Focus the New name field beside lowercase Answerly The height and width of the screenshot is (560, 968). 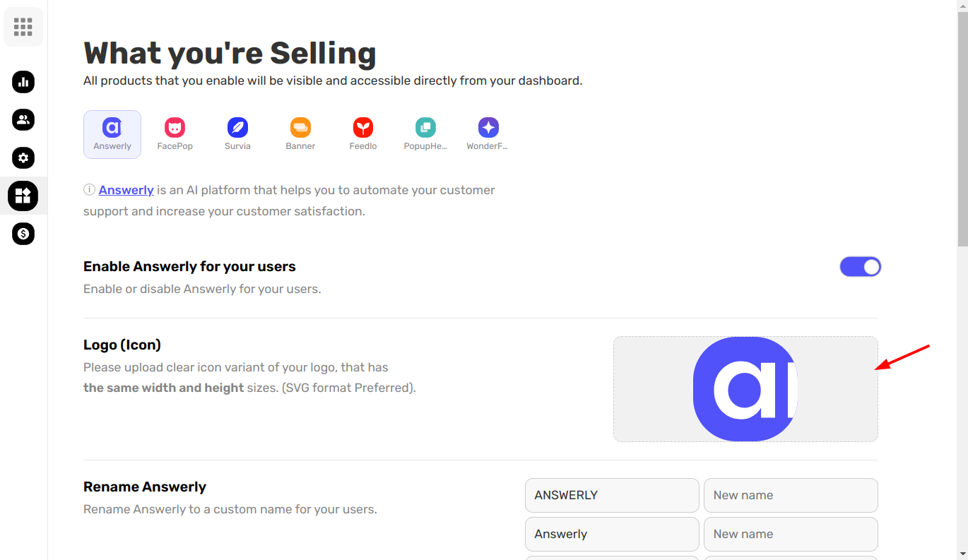point(791,534)
